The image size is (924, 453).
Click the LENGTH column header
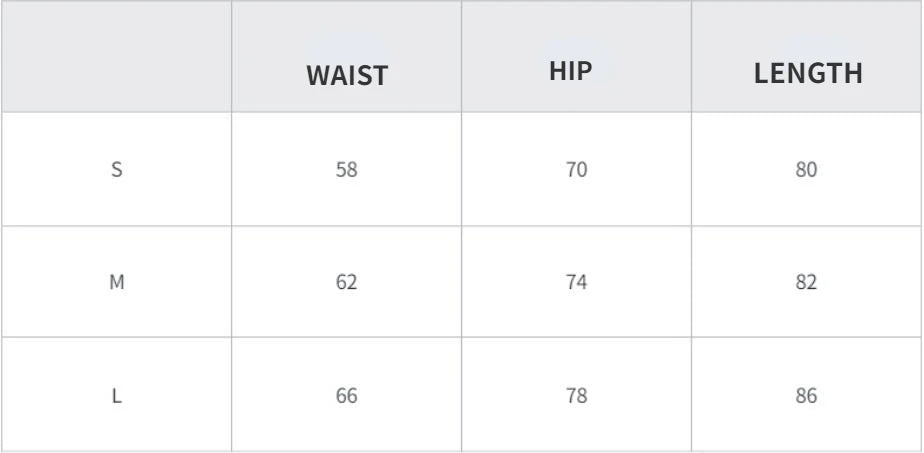point(808,74)
